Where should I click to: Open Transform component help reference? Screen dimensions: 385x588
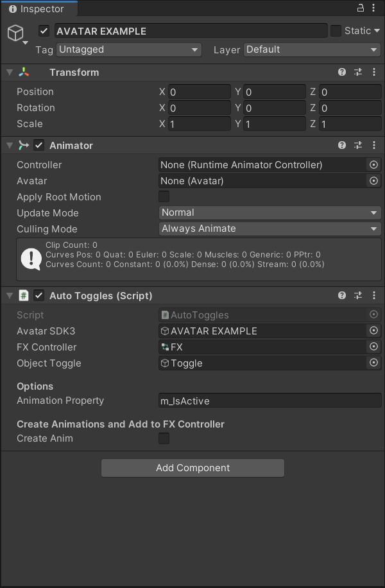342,73
